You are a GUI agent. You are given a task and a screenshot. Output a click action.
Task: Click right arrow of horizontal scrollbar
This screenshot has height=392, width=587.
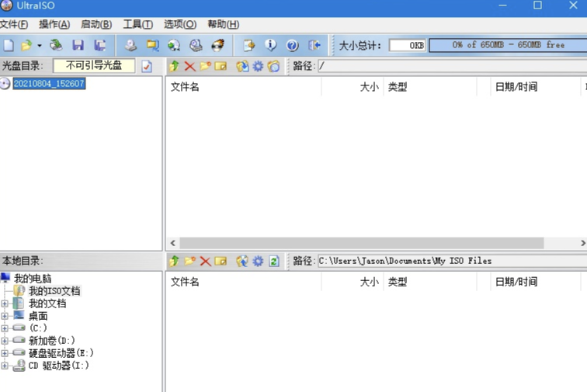point(582,243)
